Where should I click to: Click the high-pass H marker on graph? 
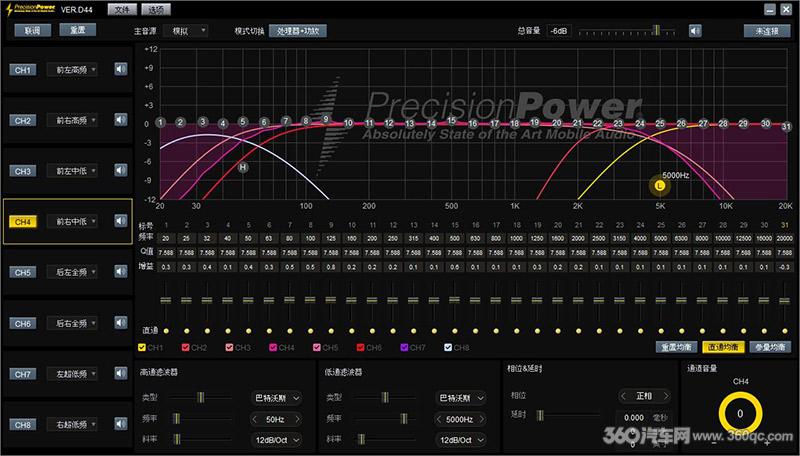click(243, 167)
